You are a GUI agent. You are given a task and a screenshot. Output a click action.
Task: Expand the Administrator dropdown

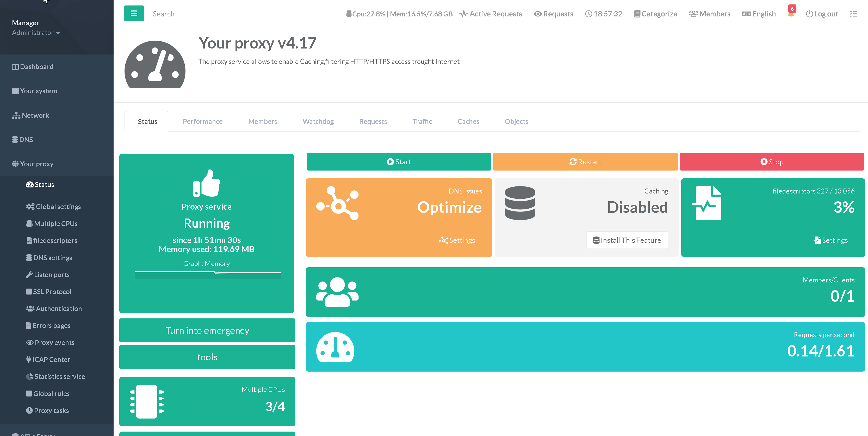[x=36, y=33]
